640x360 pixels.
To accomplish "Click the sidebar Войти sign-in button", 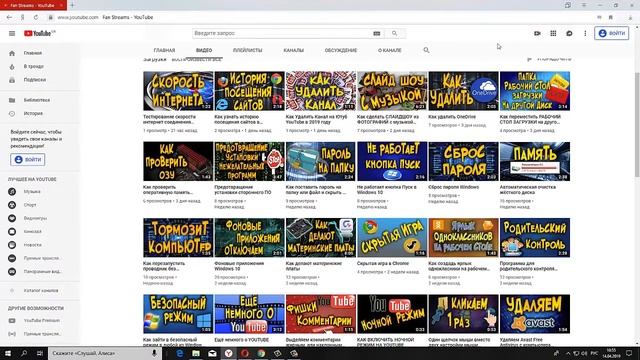I will click(x=28, y=160).
